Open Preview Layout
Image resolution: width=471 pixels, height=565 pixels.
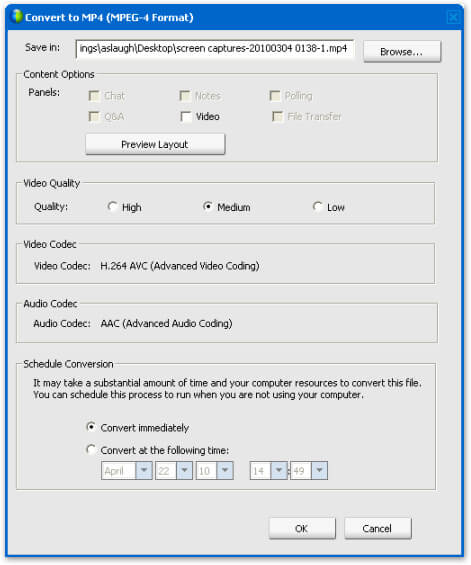(x=155, y=144)
